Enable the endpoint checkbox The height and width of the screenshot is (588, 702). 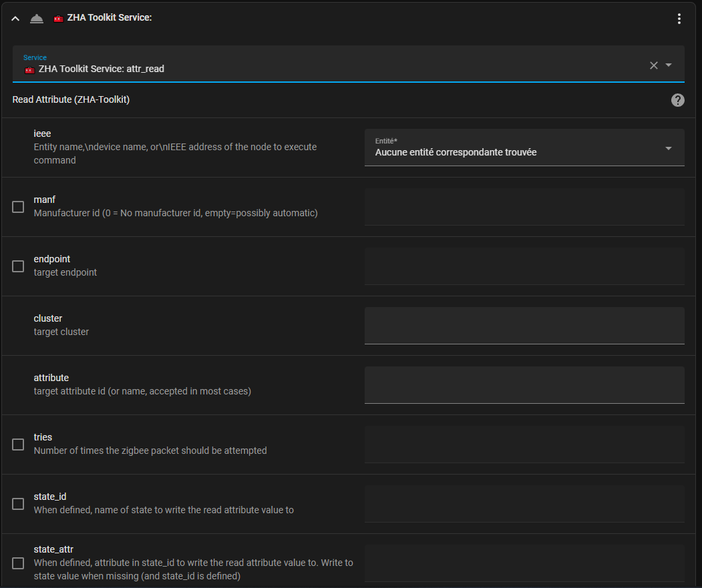pos(18,266)
